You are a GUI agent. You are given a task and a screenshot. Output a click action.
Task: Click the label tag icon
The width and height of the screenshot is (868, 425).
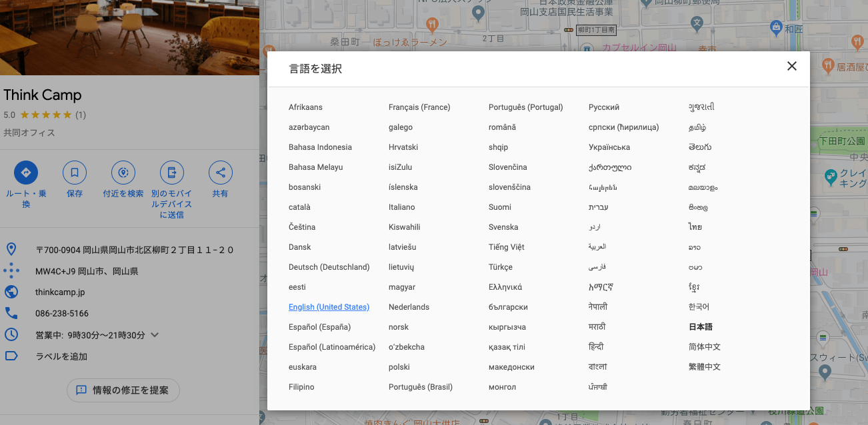click(x=11, y=356)
